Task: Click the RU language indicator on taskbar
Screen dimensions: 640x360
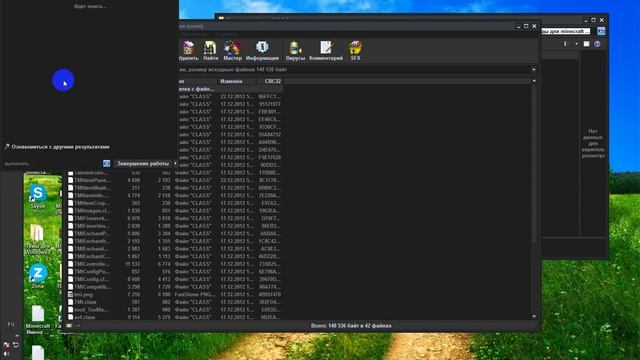Action: (x=11, y=324)
